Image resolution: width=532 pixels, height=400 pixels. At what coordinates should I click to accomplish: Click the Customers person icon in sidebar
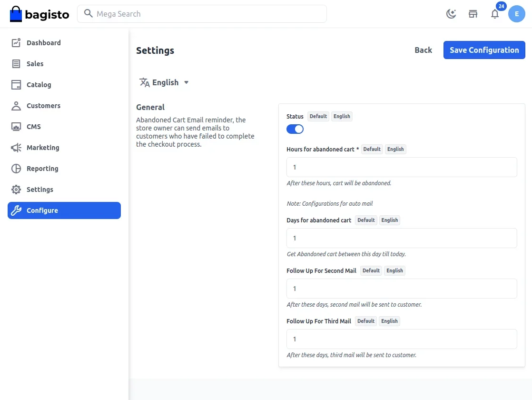[x=16, y=106]
